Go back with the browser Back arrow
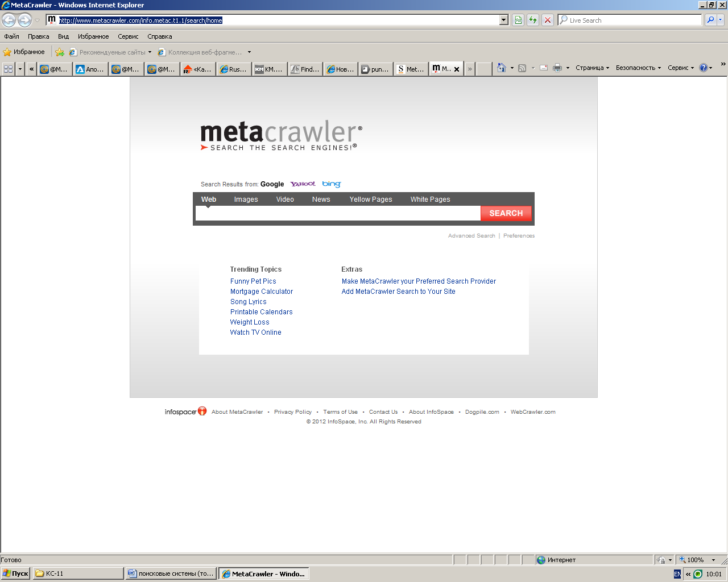Viewport: 728px width, 582px height. tap(9, 20)
